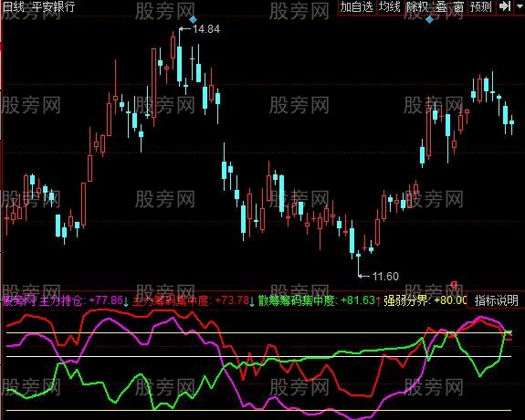Click the blue diamond marker below 除权
The image size is (525, 420).
click(429, 20)
